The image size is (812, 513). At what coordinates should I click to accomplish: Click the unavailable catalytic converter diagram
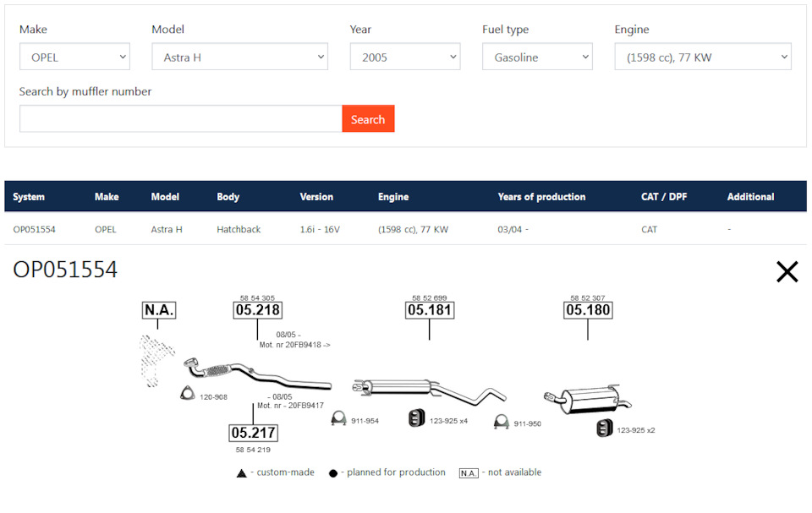coord(155,360)
